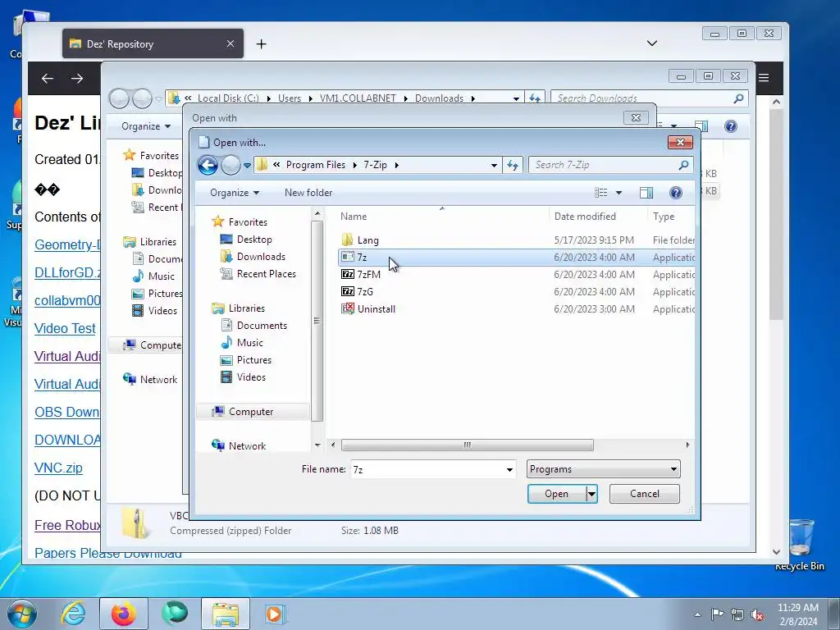Open the Free Robux link
Screen dimensions: 840x630
tap(67, 525)
